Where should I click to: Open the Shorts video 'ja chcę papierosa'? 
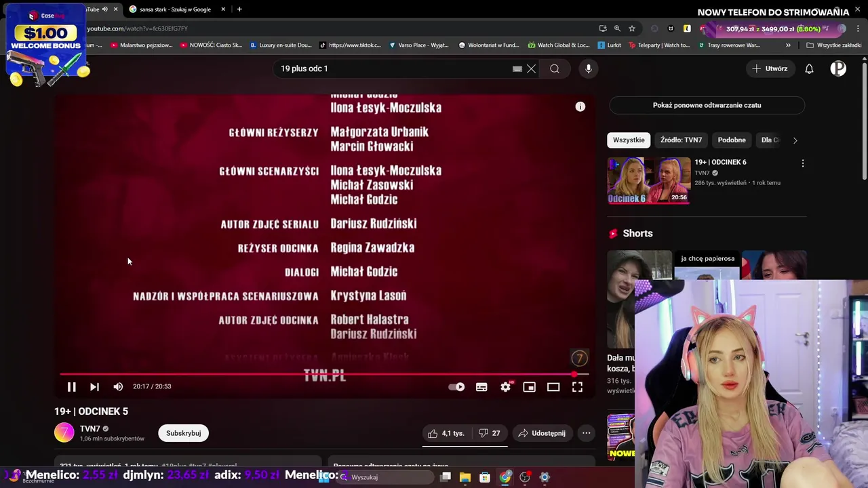point(707,265)
